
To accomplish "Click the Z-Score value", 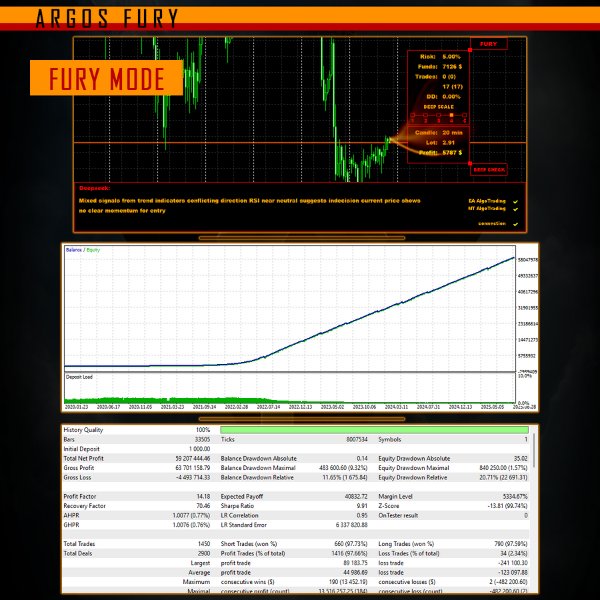I will [507, 505].
